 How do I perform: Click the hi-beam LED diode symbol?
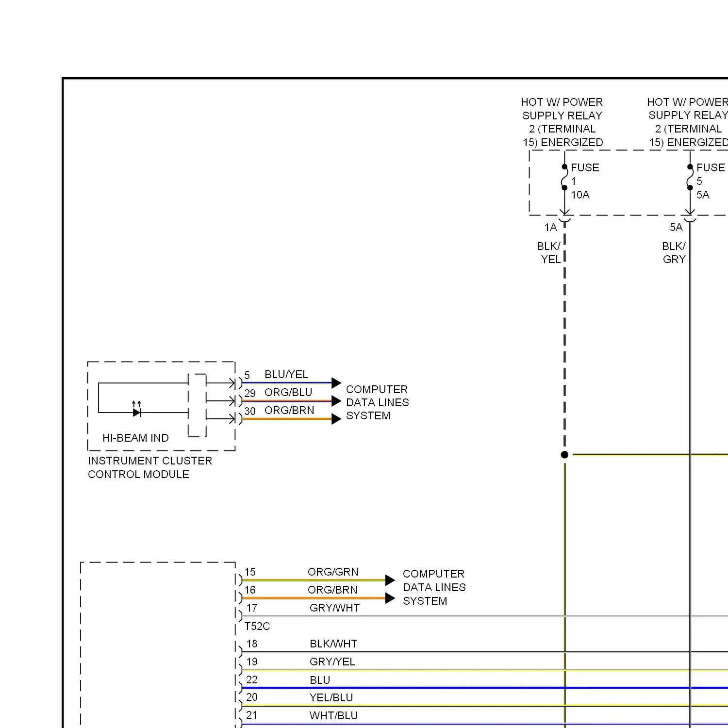point(137,412)
